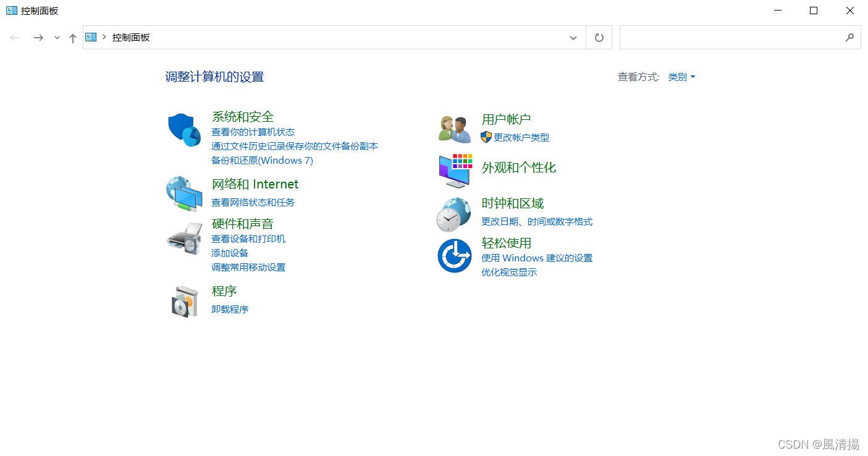868x456 pixels.
Task: Open Clock and Region globe-clock icon
Action: [454, 214]
